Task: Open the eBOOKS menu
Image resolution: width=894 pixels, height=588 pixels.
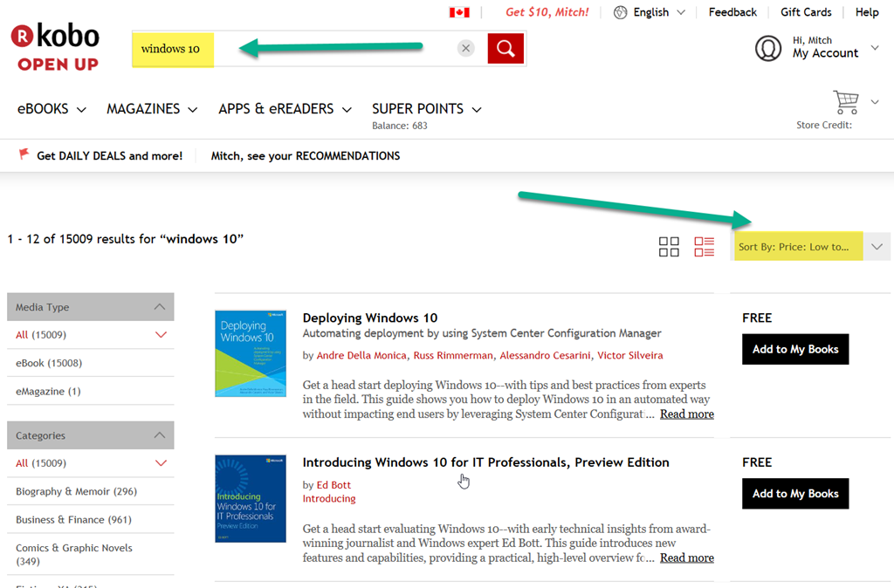Action: 52,109
